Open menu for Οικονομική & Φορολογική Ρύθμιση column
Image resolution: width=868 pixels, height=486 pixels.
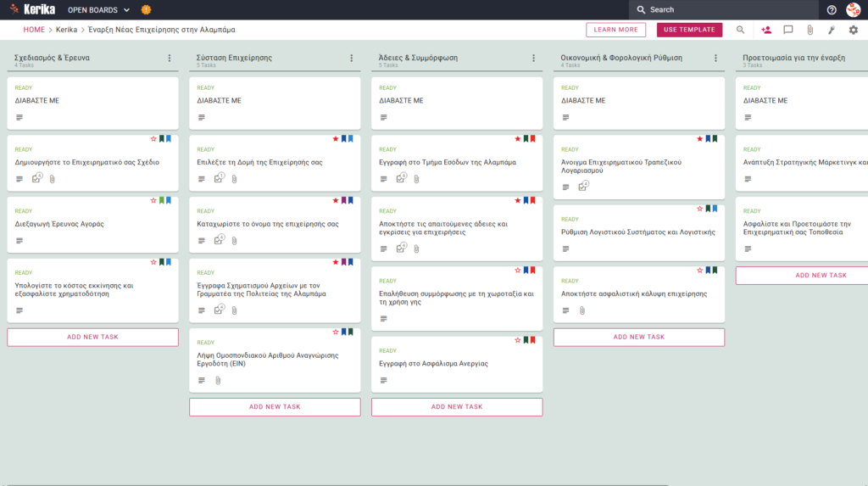coord(715,59)
